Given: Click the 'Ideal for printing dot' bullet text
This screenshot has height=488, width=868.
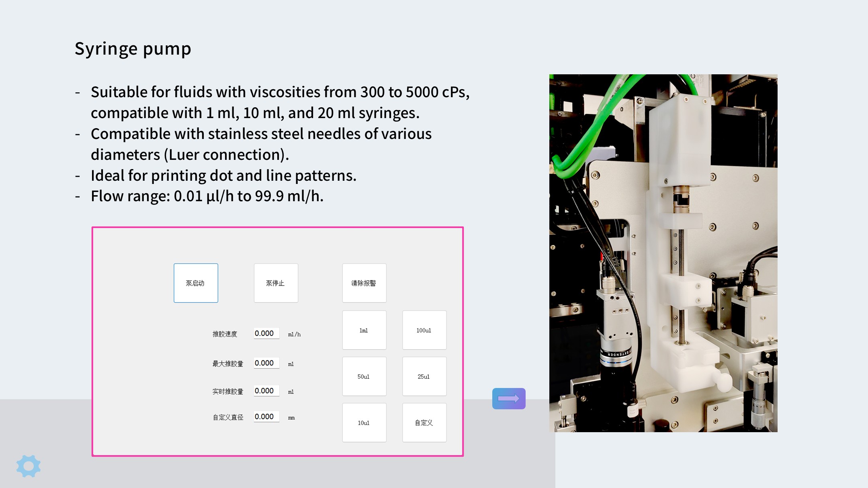Looking at the screenshot, I should click(223, 176).
